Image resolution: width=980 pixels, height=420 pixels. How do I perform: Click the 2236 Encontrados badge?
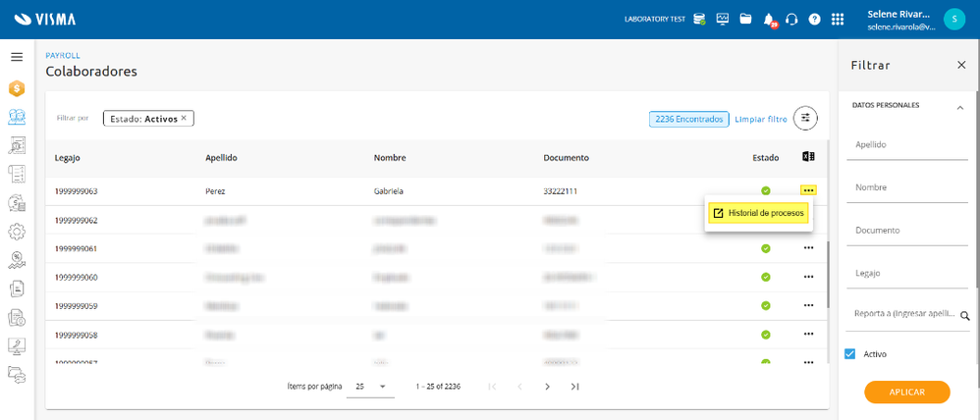[689, 119]
